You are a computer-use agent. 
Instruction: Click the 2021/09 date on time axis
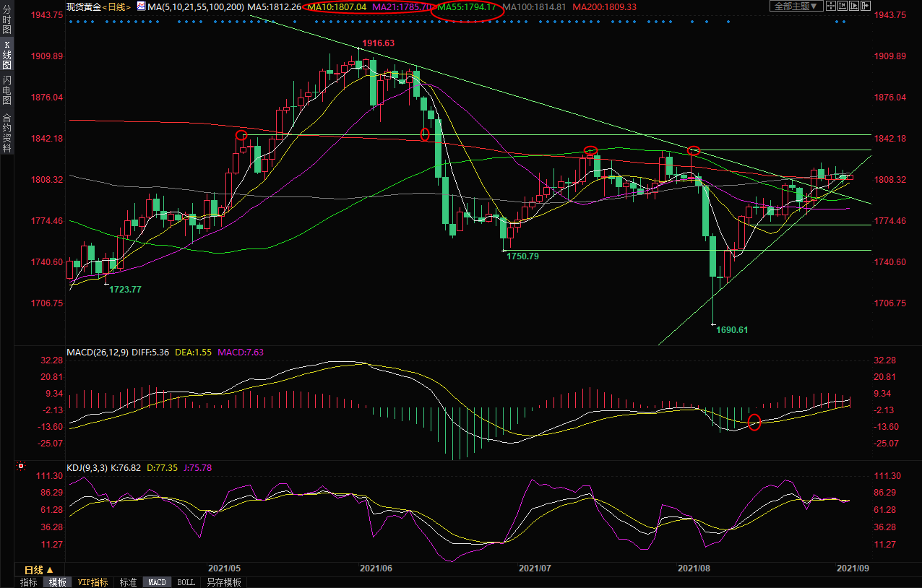click(852, 568)
